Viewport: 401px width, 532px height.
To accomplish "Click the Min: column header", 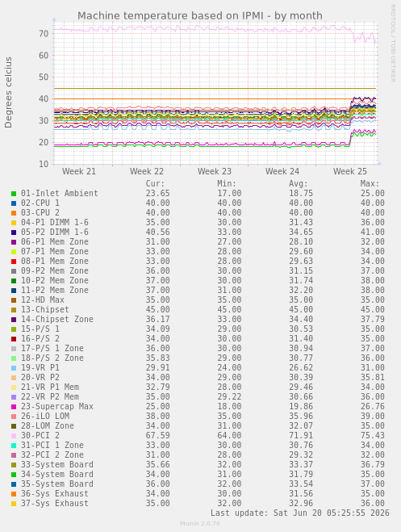I will click(227, 183).
